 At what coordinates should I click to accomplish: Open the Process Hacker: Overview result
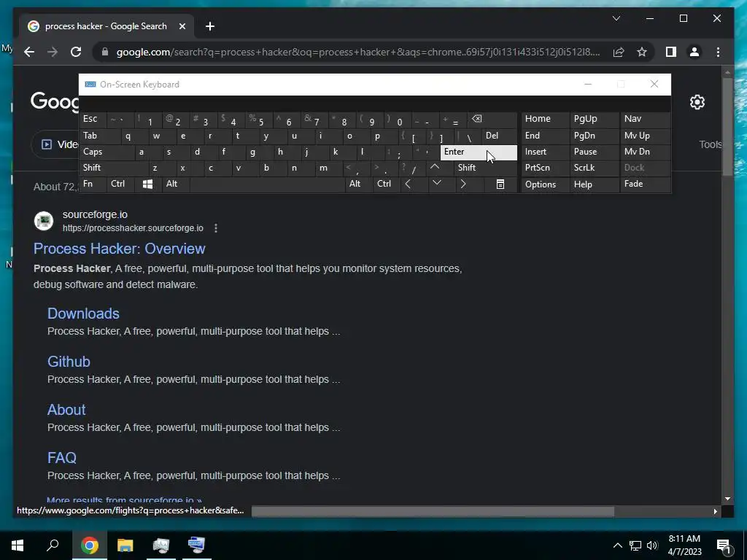119,249
